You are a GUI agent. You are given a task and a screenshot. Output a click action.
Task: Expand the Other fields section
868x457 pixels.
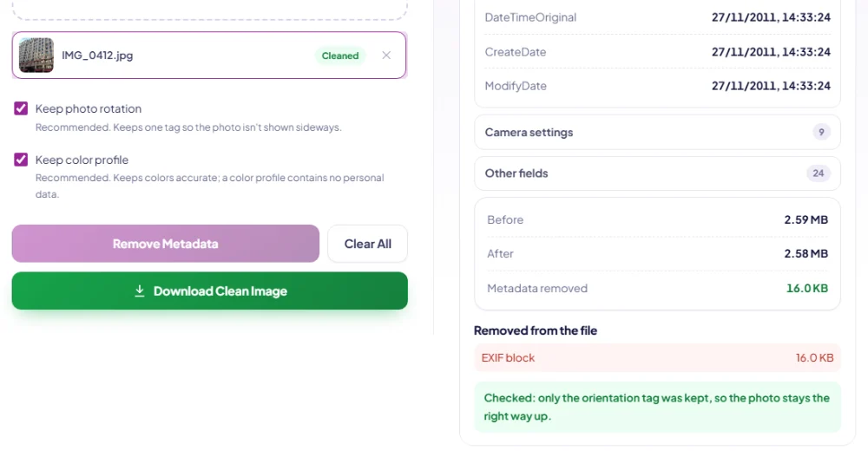pyautogui.click(x=658, y=173)
